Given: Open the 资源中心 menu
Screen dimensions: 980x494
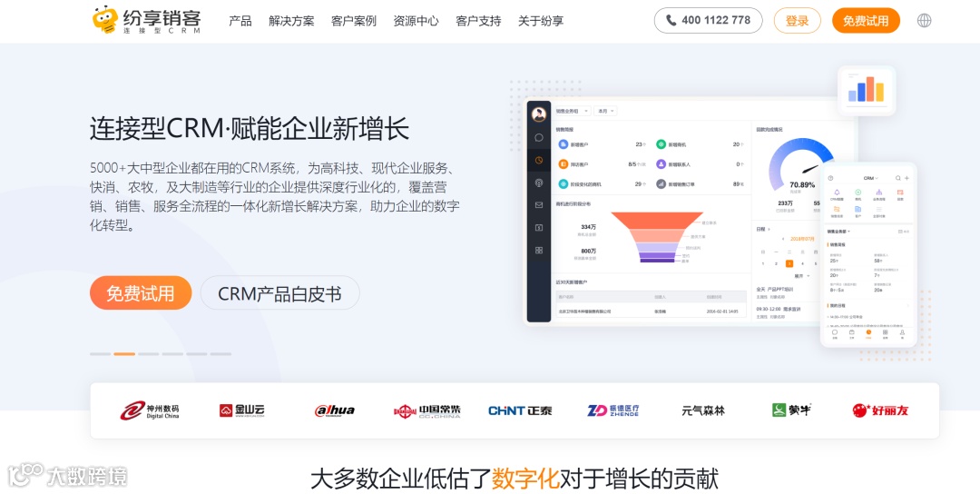Looking at the screenshot, I should [416, 21].
